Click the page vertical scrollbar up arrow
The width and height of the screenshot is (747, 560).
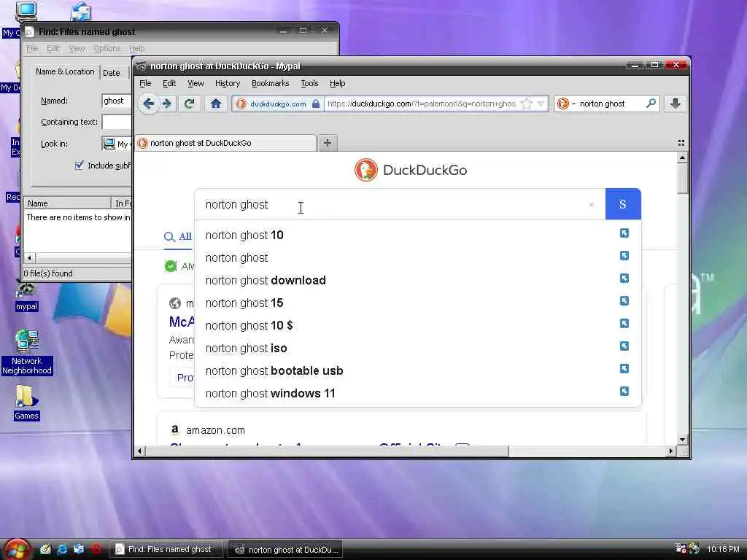click(682, 157)
